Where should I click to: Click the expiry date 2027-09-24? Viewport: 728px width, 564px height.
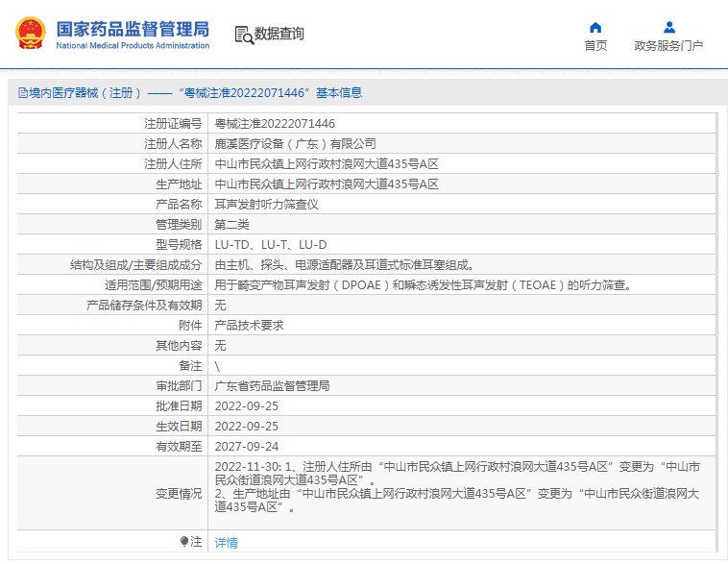click(x=247, y=447)
